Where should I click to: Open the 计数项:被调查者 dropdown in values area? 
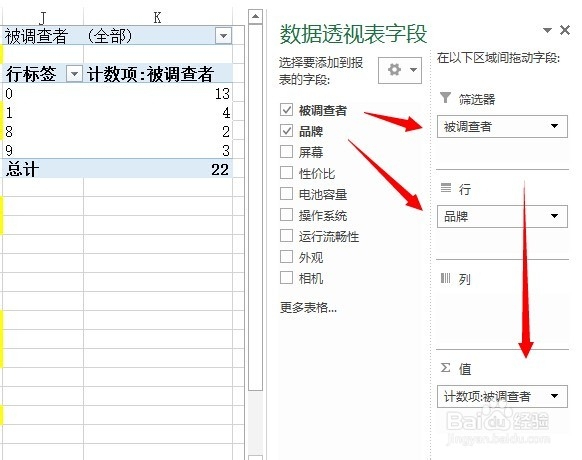pyautogui.click(x=554, y=396)
